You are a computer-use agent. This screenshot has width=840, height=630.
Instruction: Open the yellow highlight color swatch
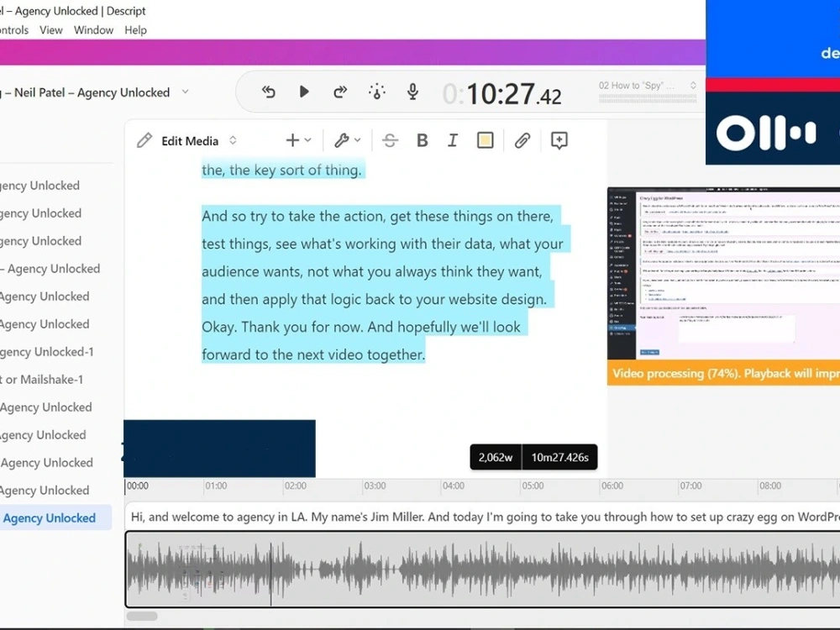pyautogui.click(x=485, y=140)
